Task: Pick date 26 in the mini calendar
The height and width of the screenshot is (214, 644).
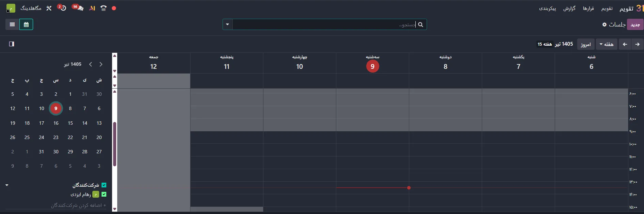Action: 13,137
